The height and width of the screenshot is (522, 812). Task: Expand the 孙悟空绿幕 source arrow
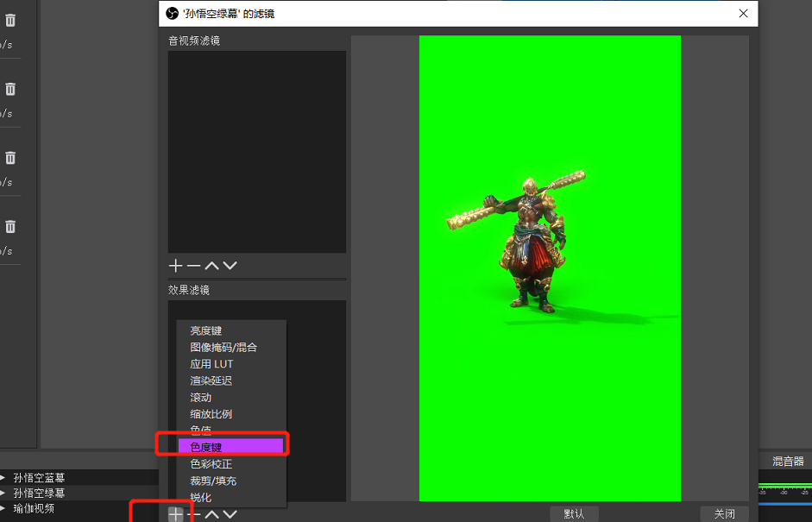3,493
